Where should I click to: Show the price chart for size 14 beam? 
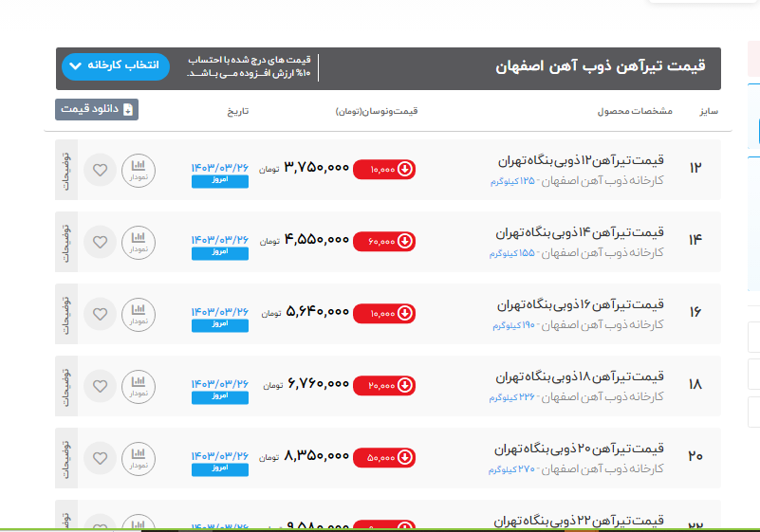click(138, 242)
